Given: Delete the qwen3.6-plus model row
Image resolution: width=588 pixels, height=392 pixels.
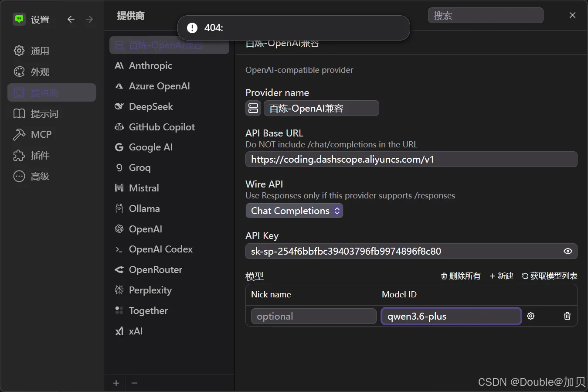Looking at the screenshot, I should [x=567, y=316].
